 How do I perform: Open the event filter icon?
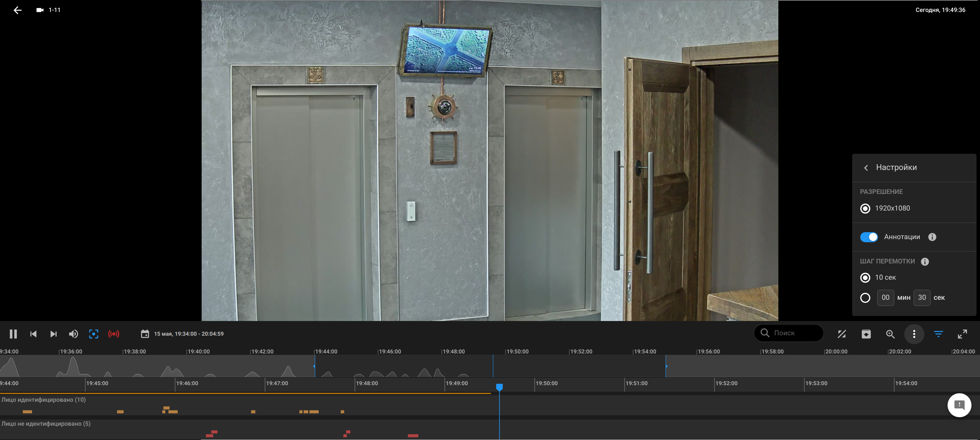click(938, 334)
